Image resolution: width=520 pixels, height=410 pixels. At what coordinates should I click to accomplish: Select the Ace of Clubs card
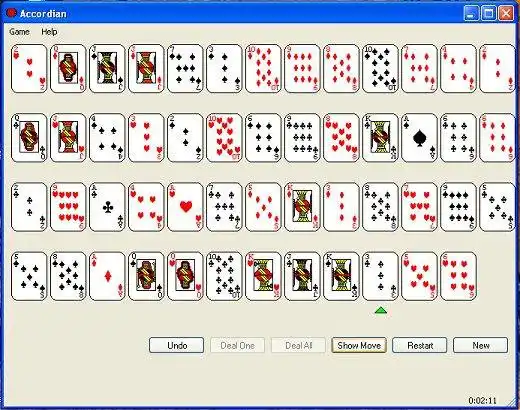pyautogui.click(x=107, y=207)
